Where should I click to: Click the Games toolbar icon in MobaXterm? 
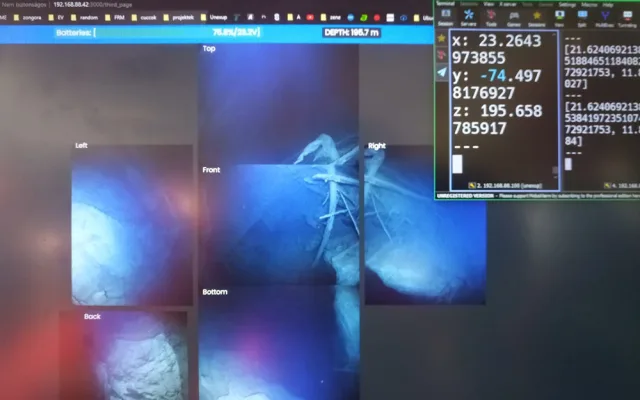pyautogui.click(x=513, y=18)
